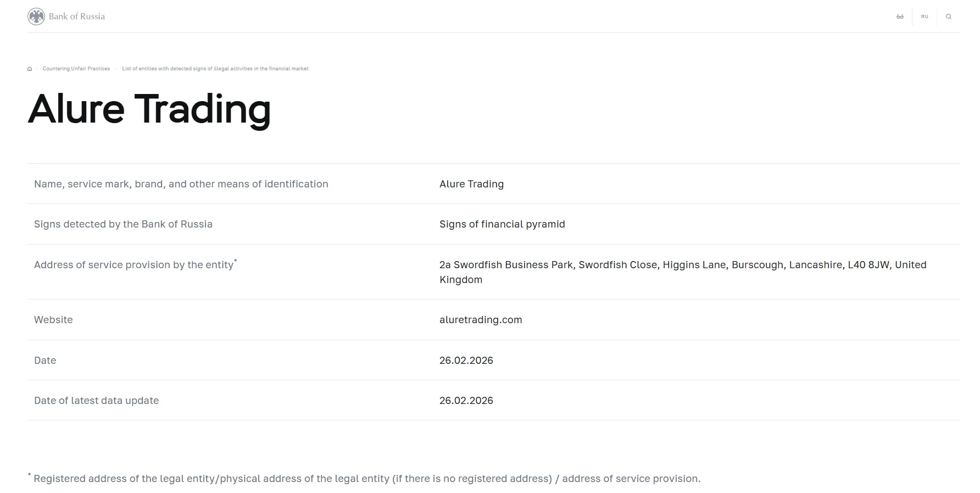
Task: Click the "Bank of Russia" header text
Action: pos(76,16)
